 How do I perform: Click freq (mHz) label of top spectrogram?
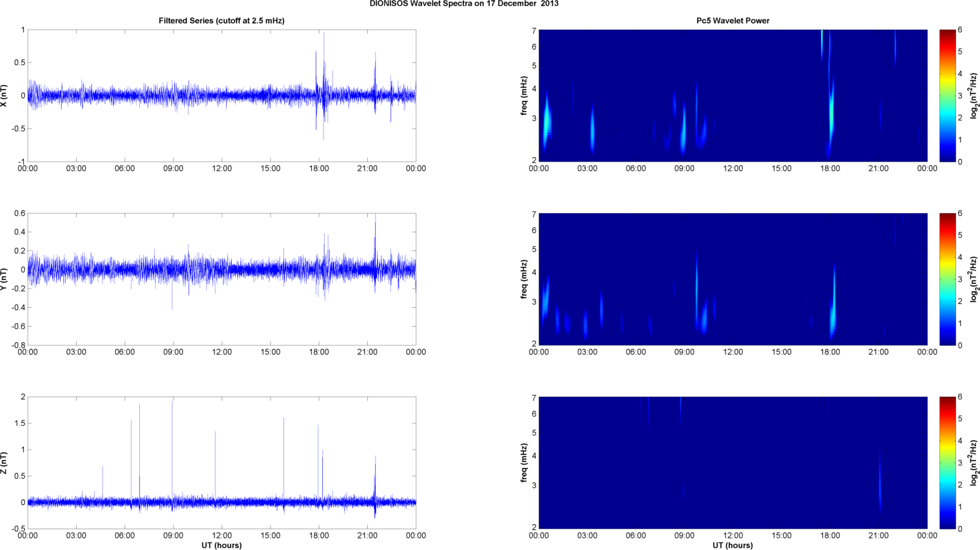tap(524, 95)
